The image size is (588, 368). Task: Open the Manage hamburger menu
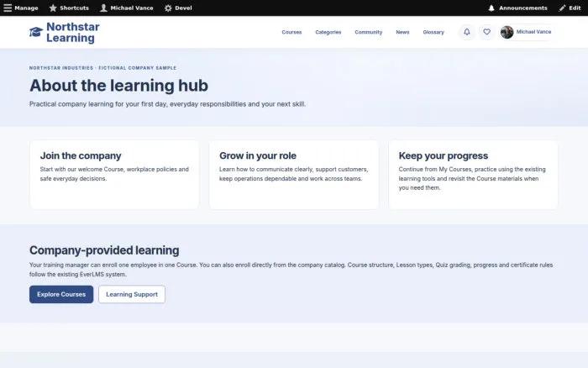coord(21,8)
